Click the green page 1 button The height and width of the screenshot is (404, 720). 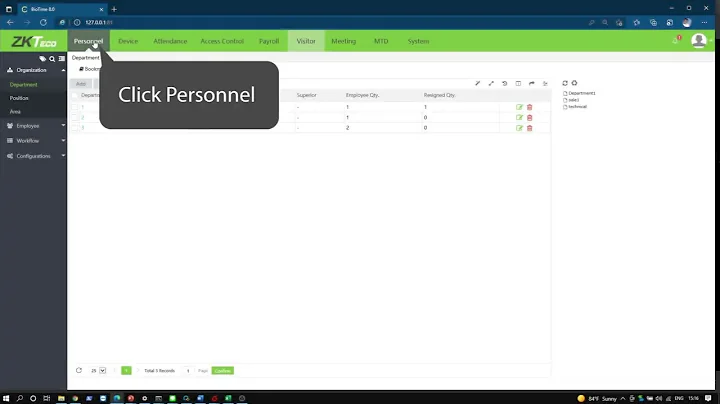tap(126, 370)
